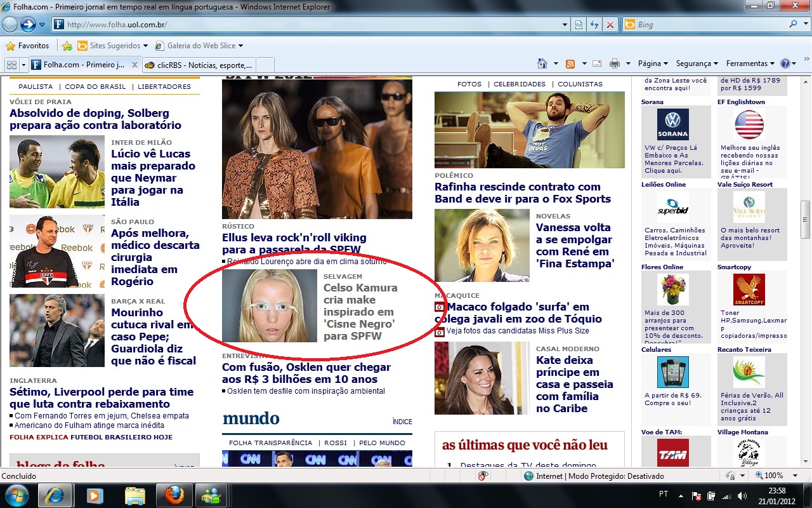Click the Celso Kamura model photo thumbnail
812x508 pixels.
point(270,305)
